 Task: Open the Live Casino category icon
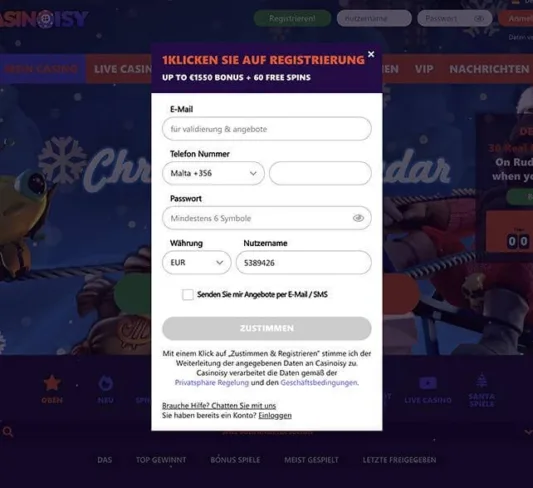click(428, 390)
